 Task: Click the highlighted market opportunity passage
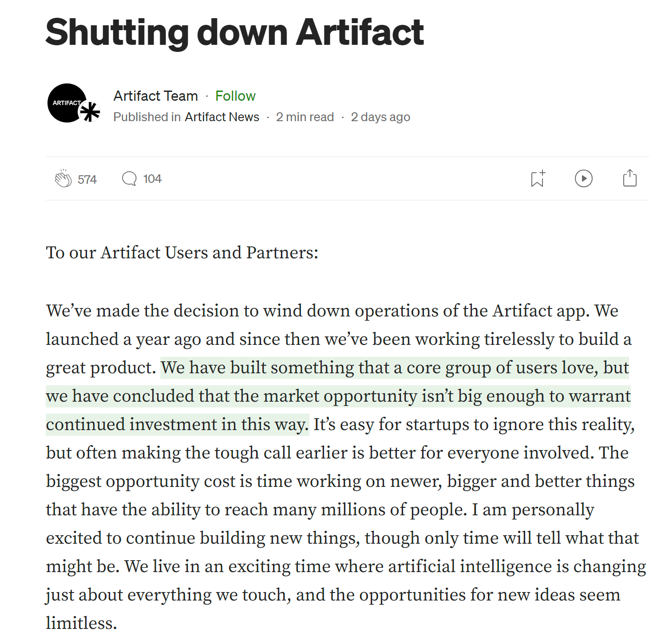pyautogui.click(x=338, y=396)
